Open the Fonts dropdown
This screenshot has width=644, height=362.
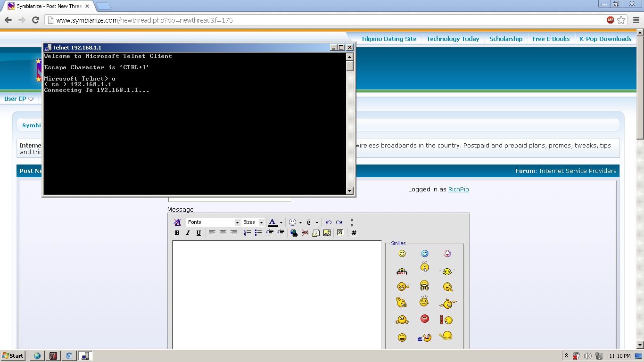(x=213, y=222)
